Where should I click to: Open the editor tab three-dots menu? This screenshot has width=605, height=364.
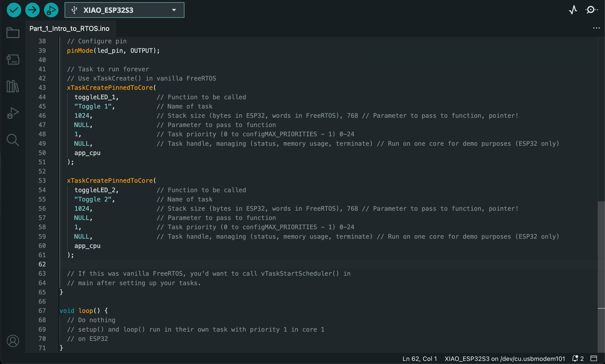pyautogui.click(x=596, y=28)
